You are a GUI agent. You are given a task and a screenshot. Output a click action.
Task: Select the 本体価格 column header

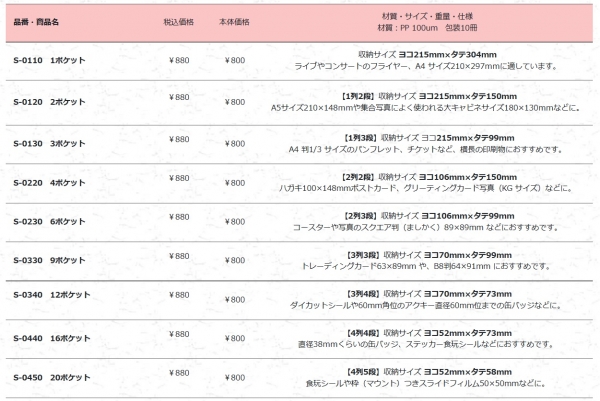235,21
